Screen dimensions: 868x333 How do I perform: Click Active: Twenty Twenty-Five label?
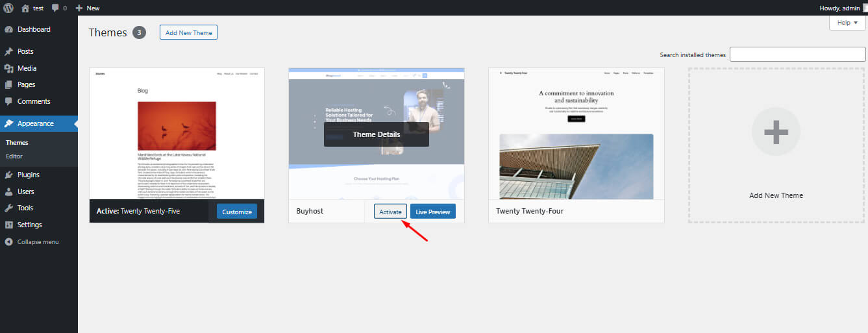(x=138, y=211)
